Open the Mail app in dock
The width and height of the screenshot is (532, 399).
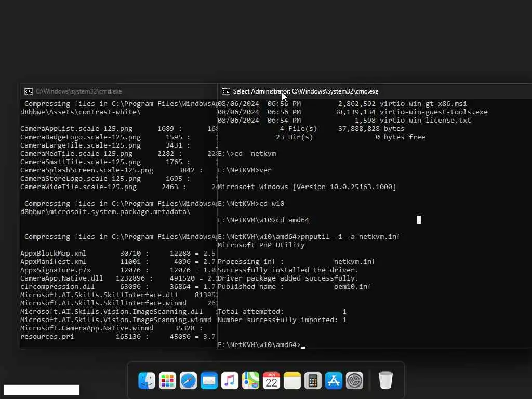209,380
